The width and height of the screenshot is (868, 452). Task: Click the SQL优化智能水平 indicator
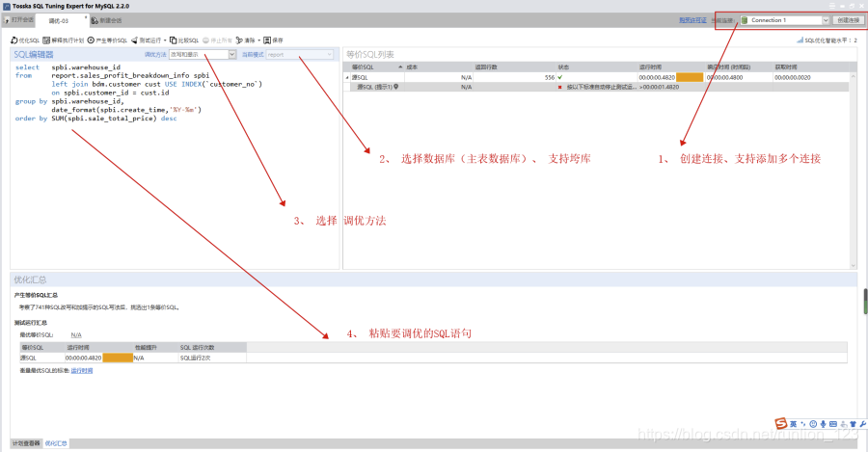[x=827, y=40]
